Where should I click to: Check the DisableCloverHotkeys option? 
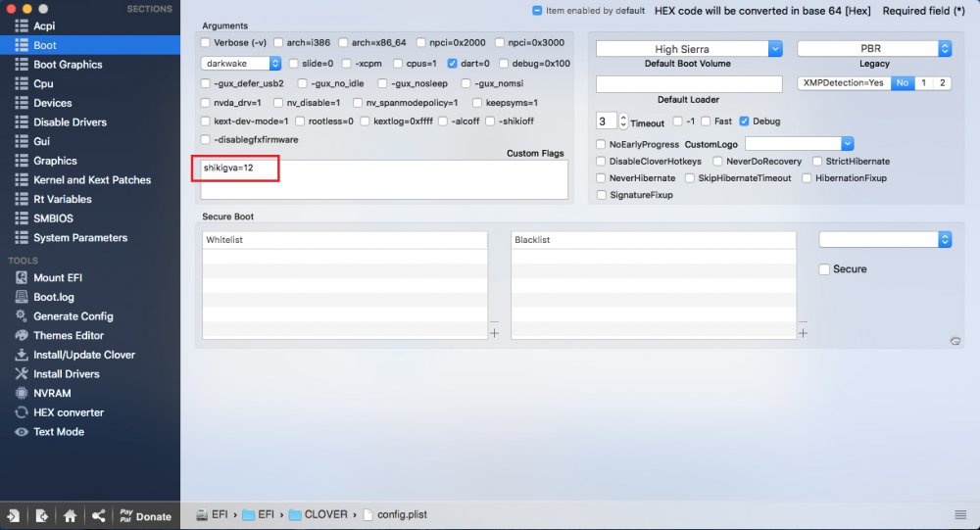[x=602, y=162]
